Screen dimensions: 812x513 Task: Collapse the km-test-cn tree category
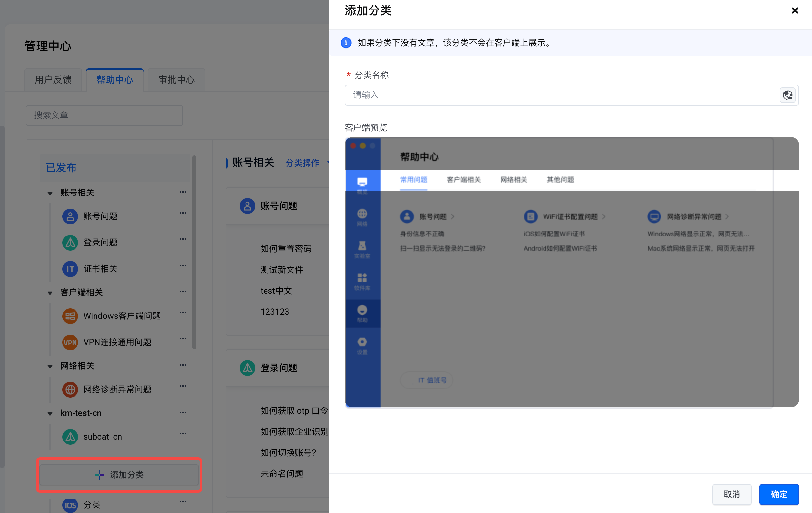[50, 413]
